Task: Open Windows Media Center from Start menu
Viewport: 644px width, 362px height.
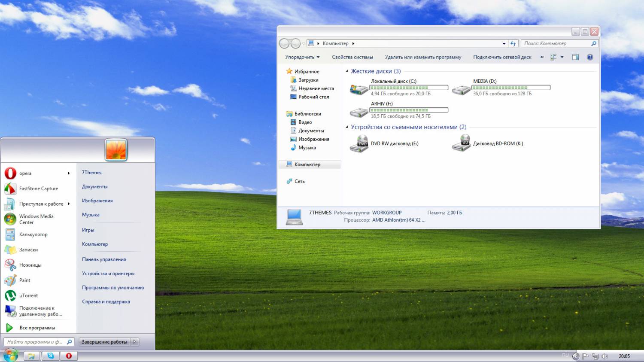Action: click(x=38, y=219)
